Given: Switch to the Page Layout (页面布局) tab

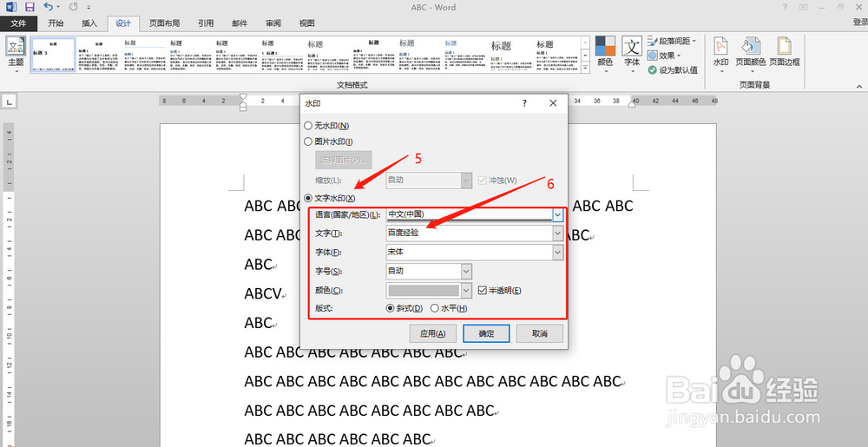Looking at the screenshot, I should [164, 23].
